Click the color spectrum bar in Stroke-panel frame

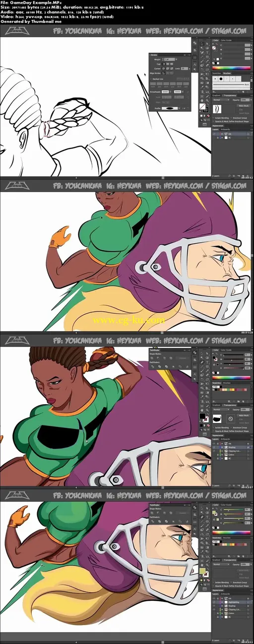(x=231, y=68)
